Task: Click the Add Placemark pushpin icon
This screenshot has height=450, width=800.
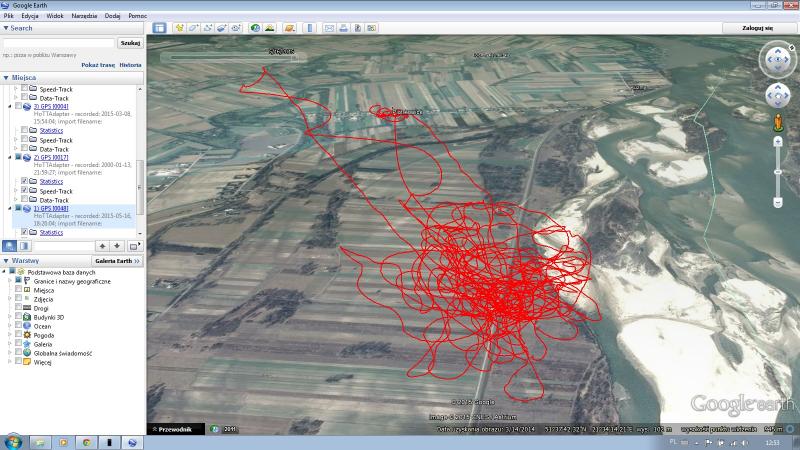Action: point(180,28)
